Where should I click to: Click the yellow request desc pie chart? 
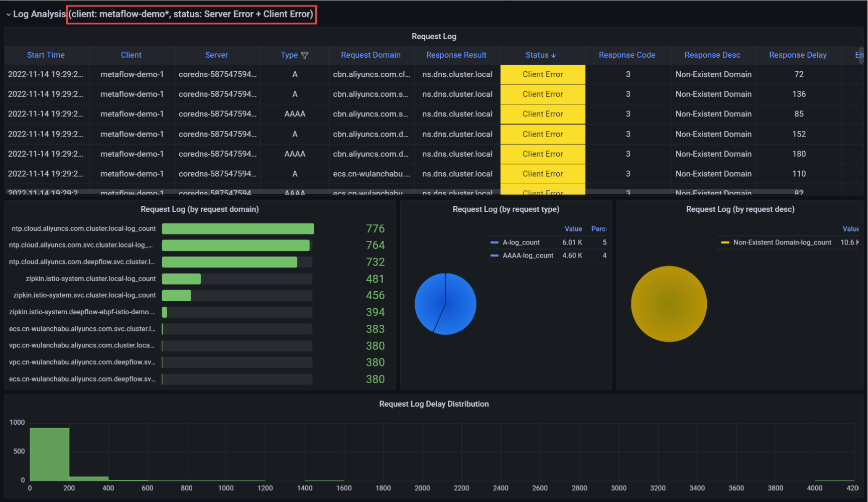669,304
